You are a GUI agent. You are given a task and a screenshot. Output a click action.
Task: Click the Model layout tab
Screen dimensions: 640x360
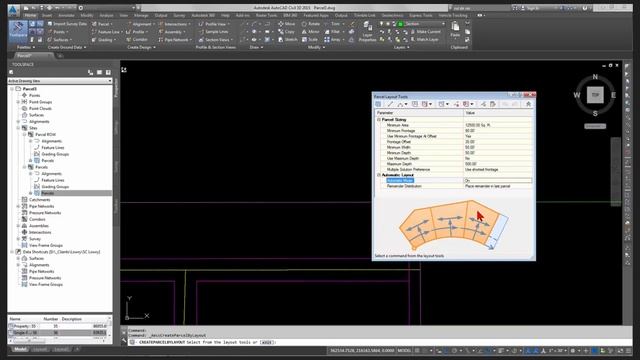point(20,349)
